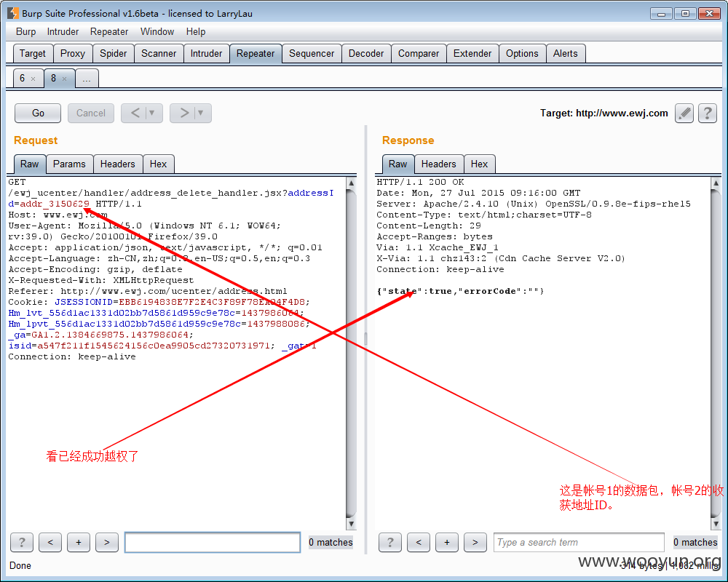Switch to the Options tab

[x=522, y=53]
